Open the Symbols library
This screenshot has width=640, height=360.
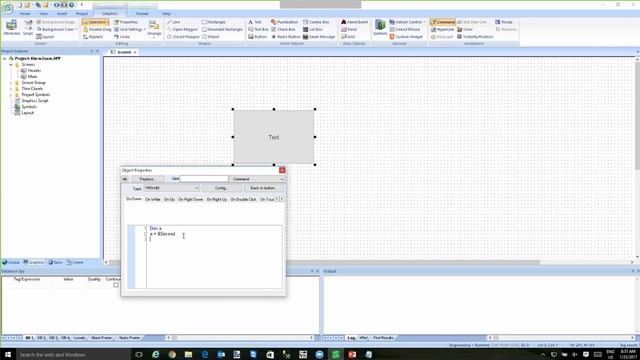point(380,28)
